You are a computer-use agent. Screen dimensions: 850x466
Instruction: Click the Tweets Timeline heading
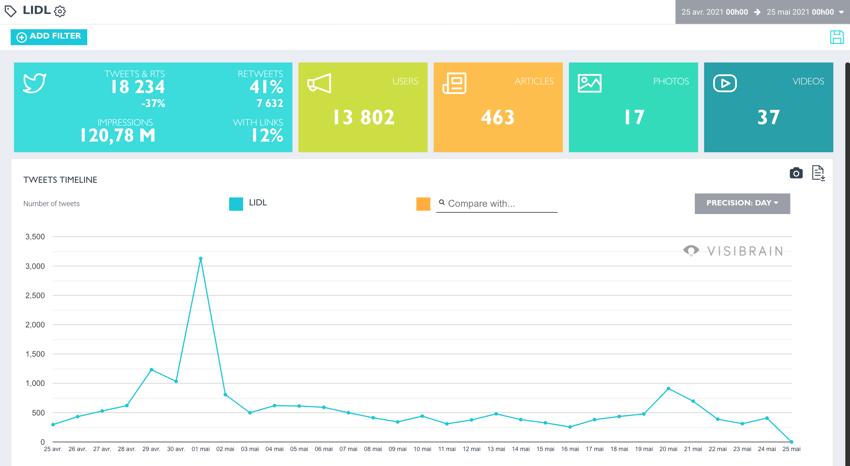tap(60, 180)
